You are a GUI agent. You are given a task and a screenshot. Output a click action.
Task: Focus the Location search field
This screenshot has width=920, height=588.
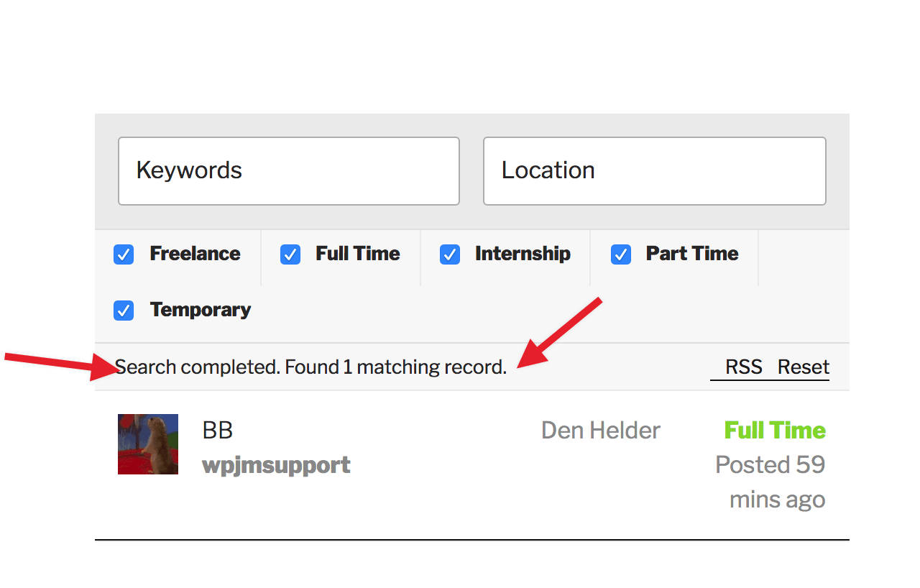(655, 171)
